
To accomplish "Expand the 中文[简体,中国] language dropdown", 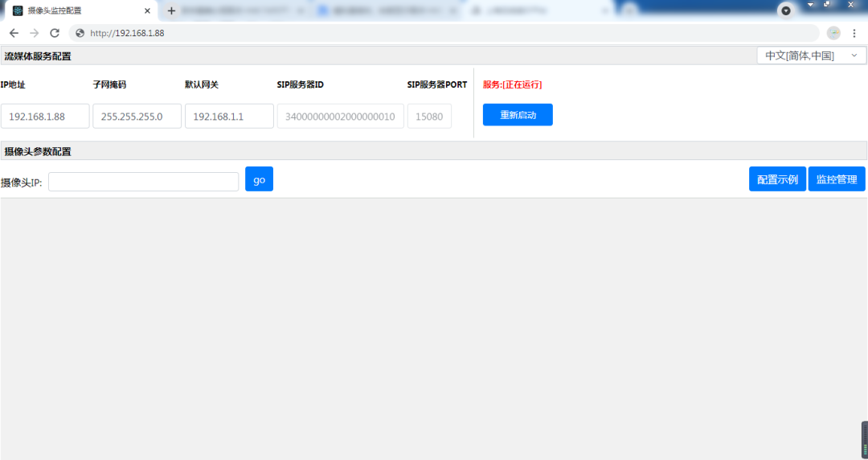I will (811, 55).
